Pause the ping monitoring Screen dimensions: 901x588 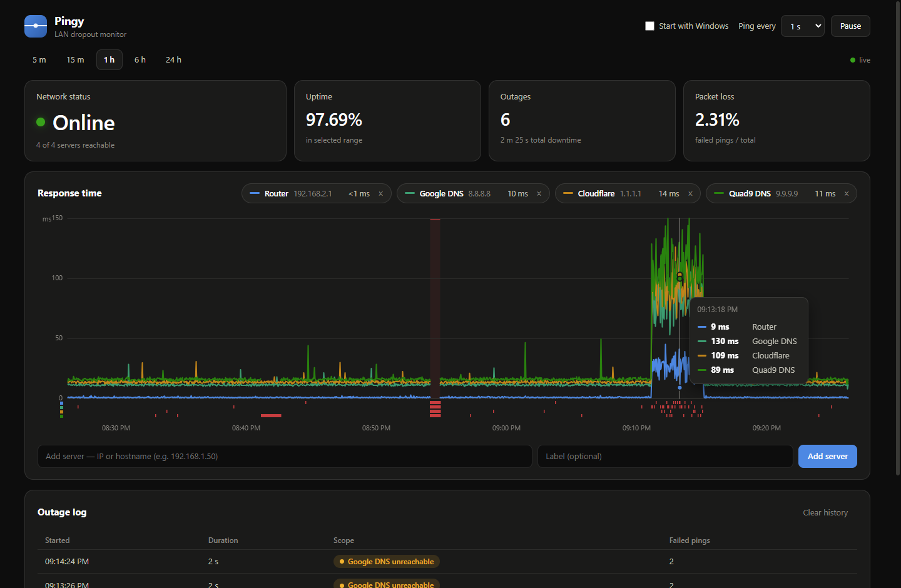[850, 26]
